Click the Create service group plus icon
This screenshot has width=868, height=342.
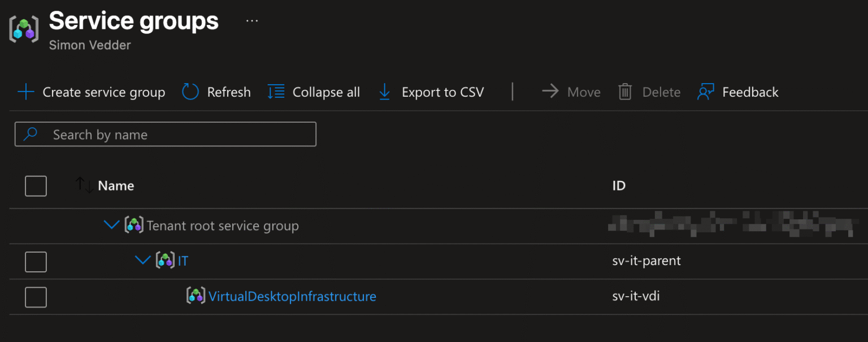pos(25,92)
